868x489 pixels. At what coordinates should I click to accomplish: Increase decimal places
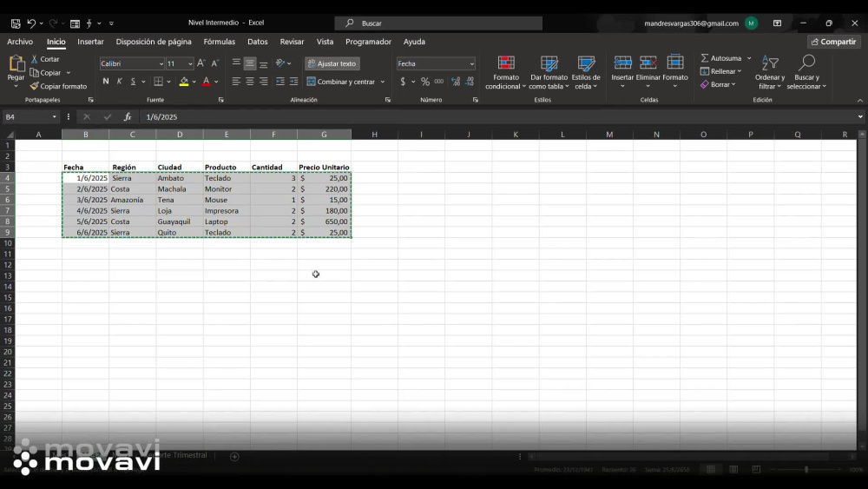456,82
